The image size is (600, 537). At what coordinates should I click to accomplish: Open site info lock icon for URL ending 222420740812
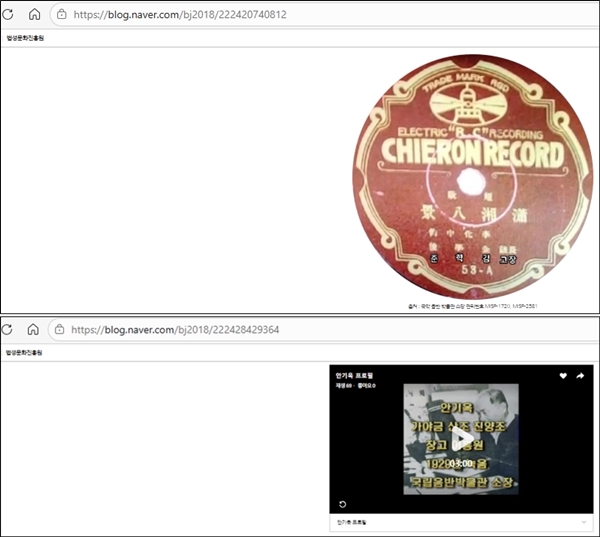(62, 15)
